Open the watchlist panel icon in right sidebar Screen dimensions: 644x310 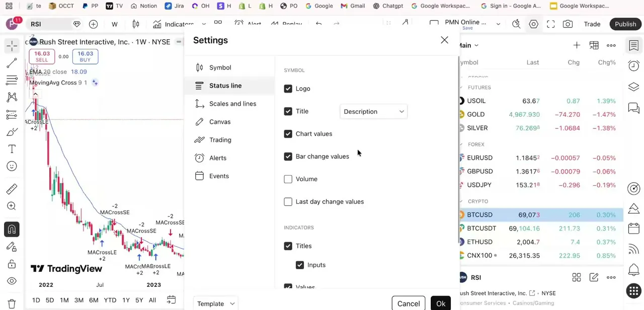(633, 46)
